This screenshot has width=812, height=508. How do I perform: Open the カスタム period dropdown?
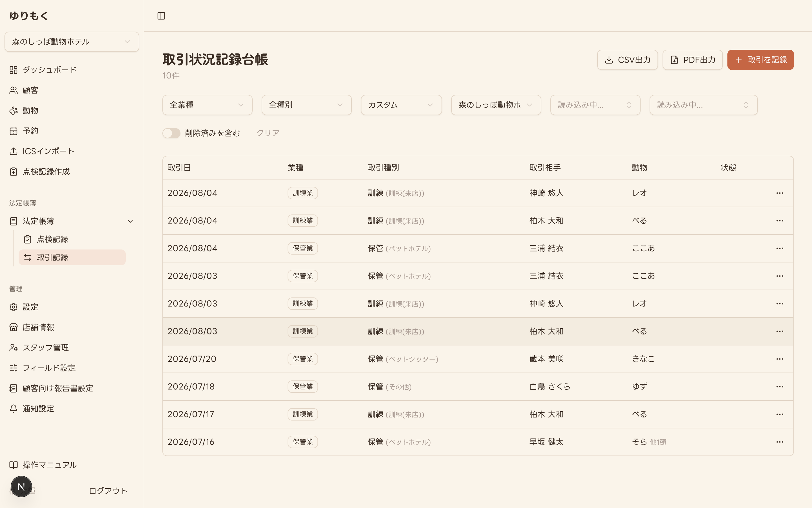tap(401, 105)
